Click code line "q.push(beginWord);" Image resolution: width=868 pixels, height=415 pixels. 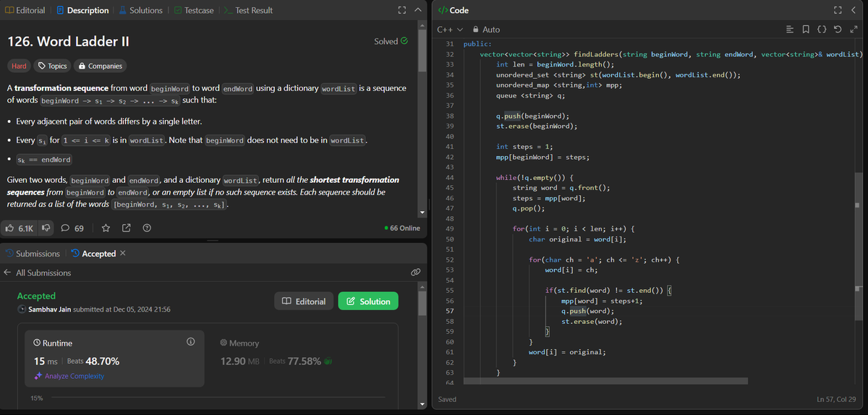(x=532, y=116)
